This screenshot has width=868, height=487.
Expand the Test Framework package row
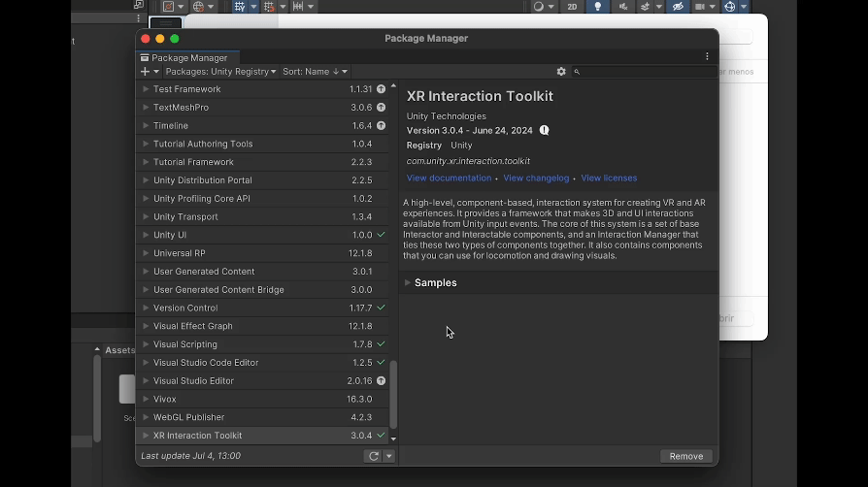(146, 89)
